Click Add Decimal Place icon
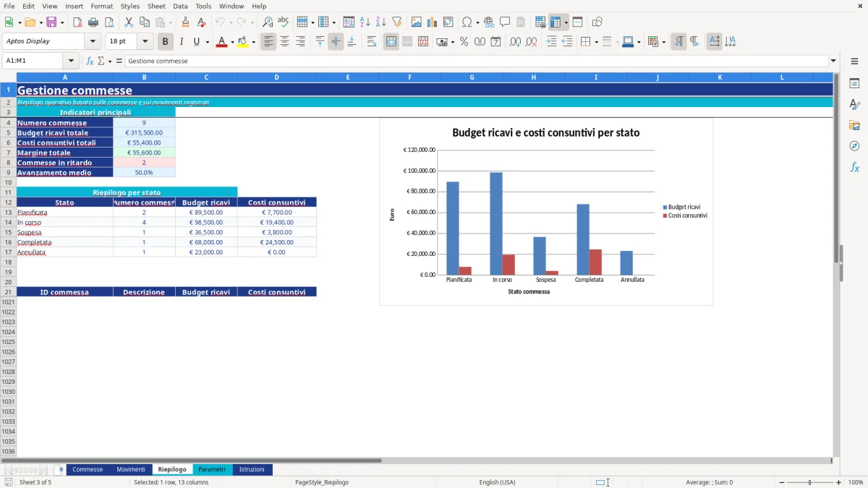Screen dimensions: 868x488 516,42
